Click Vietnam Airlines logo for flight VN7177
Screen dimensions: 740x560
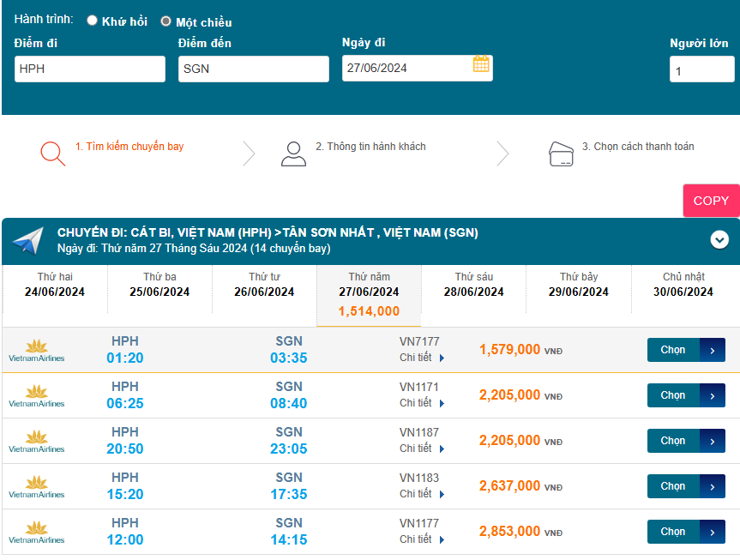(x=36, y=350)
